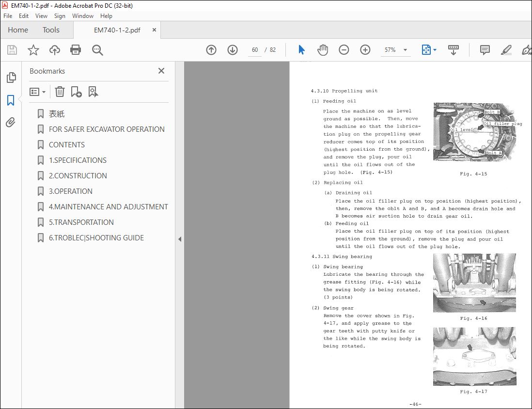532x409 pixels.
Task: Open the Sign document tool
Action: (527, 50)
